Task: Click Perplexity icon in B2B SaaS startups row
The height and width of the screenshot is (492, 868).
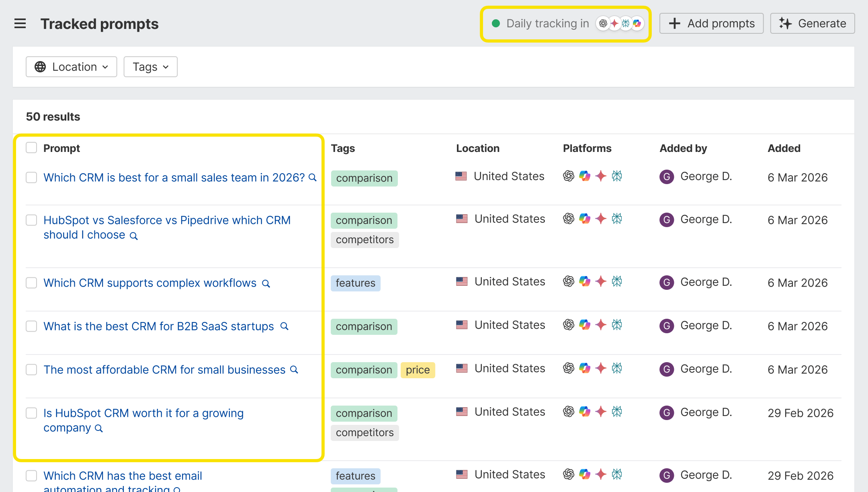Action: (x=617, y=325)
